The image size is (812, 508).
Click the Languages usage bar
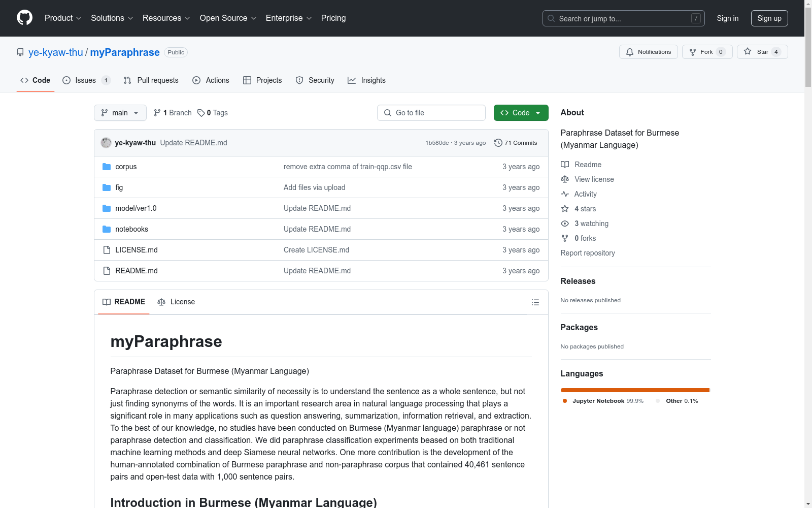click(635, 390)
